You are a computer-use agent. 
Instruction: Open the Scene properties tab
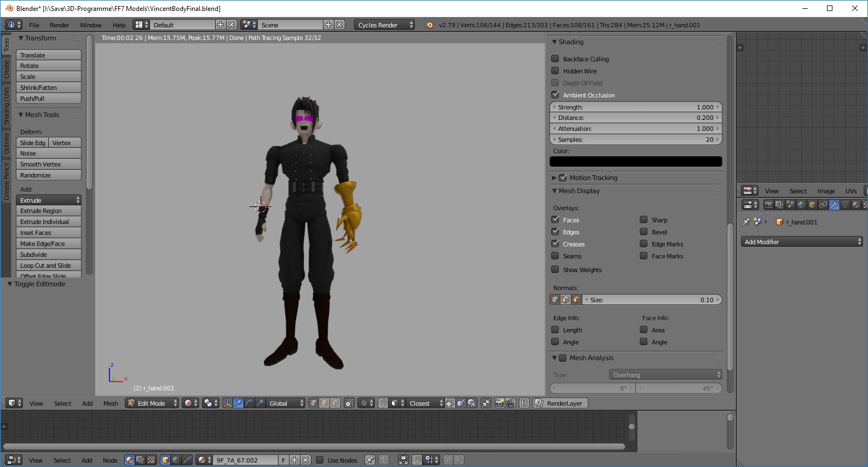790,205
